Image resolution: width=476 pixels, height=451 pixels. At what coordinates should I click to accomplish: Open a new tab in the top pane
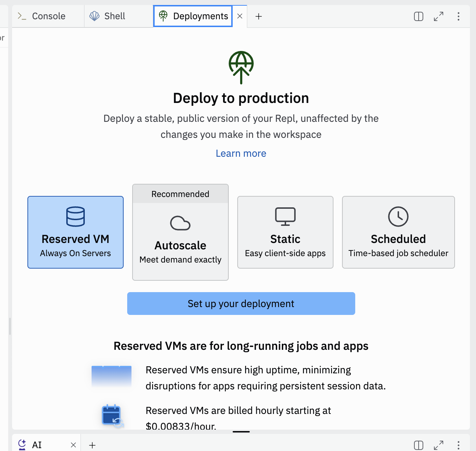pyautogui.click(x=259, y=16)
